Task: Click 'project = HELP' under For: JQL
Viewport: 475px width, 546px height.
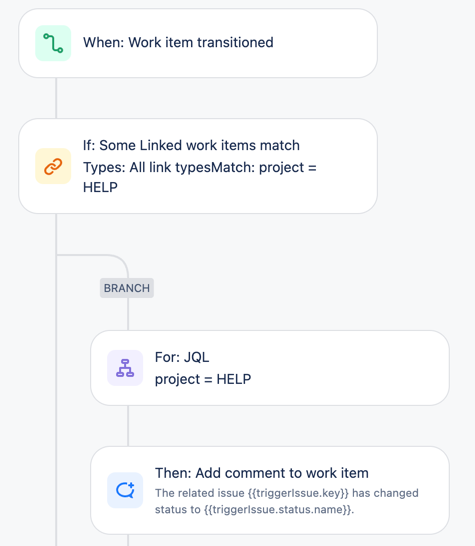Action: click(203, 379)
